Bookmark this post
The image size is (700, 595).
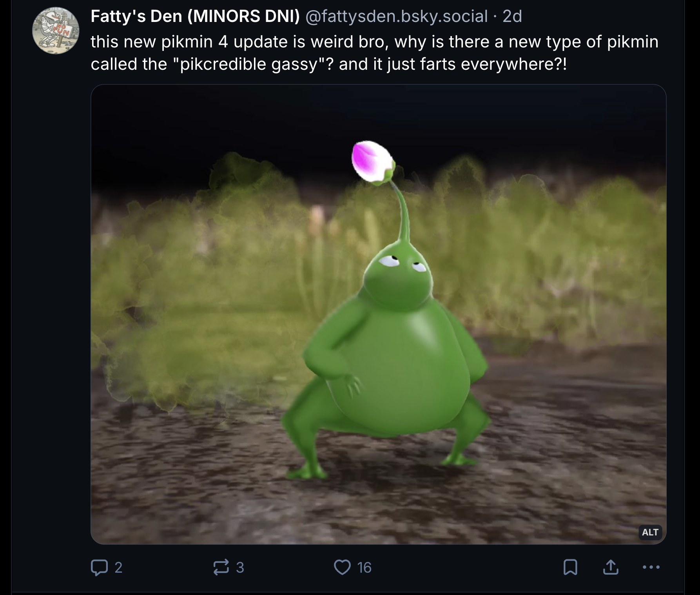[x=570, y=567]
